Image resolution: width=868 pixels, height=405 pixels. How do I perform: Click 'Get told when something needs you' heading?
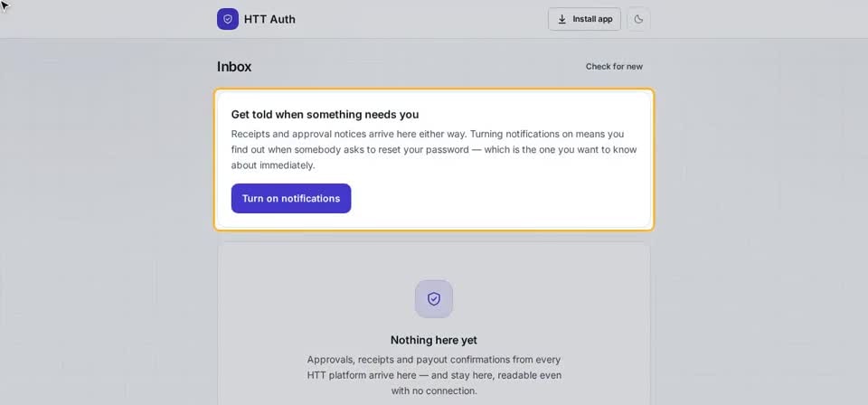[325, 115]
